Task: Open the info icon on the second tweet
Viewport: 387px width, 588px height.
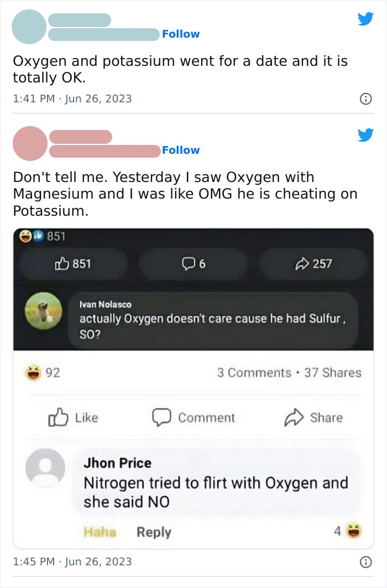Action: tap(367, 561)
